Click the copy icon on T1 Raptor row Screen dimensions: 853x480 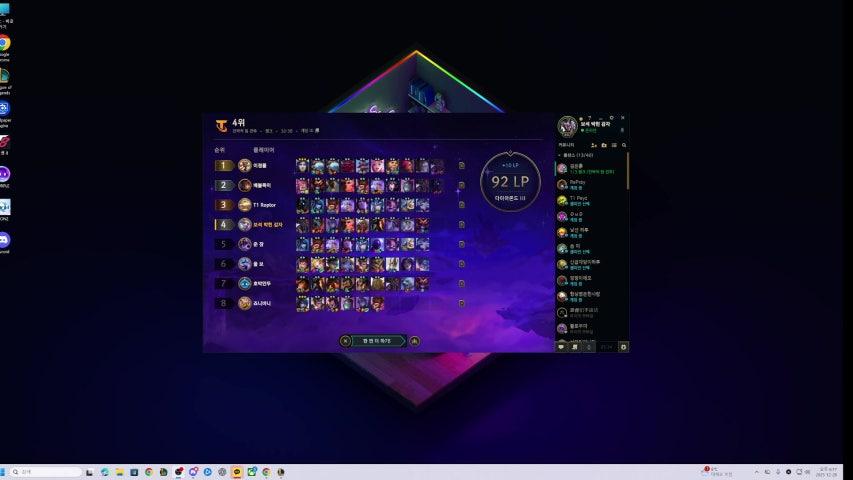(461, 205)
